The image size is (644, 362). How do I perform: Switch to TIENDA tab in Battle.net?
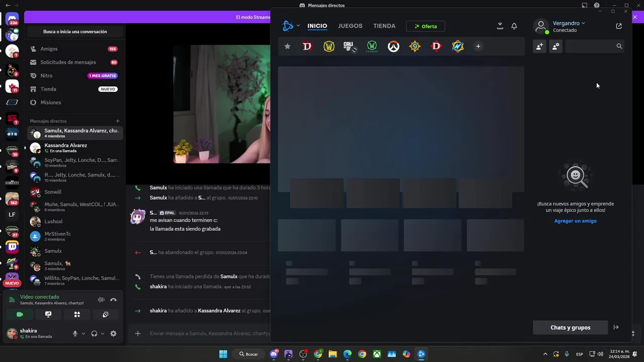point(384,26)
